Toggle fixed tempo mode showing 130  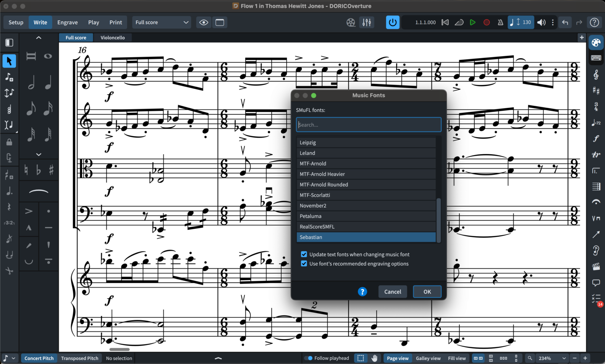[521, 22]
